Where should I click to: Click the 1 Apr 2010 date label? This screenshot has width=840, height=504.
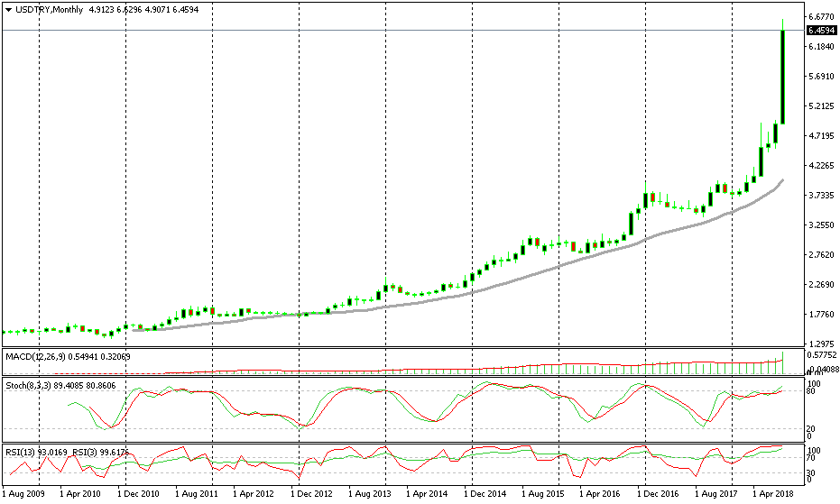point(80,493)
